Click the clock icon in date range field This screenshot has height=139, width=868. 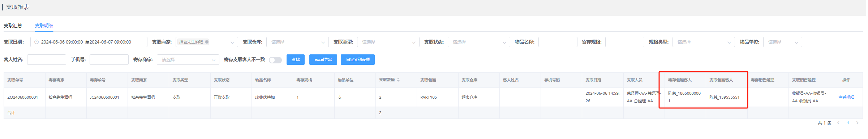point(36,42)
